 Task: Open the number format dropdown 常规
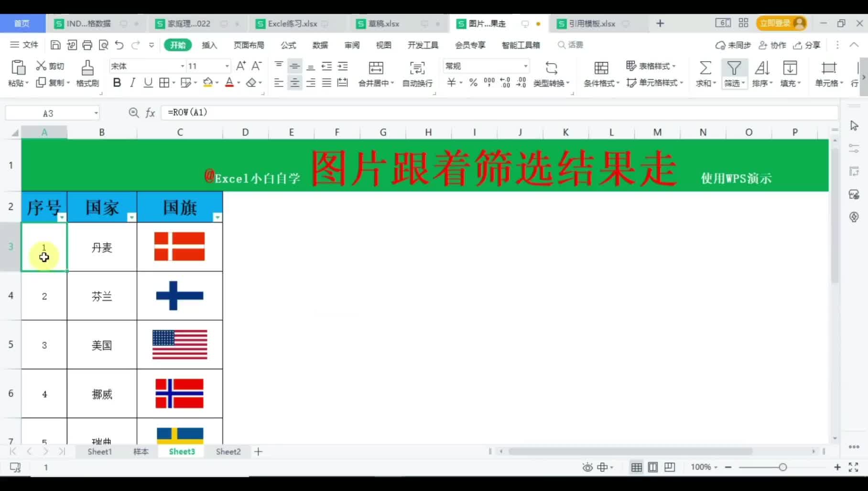(x=525, y=66)
